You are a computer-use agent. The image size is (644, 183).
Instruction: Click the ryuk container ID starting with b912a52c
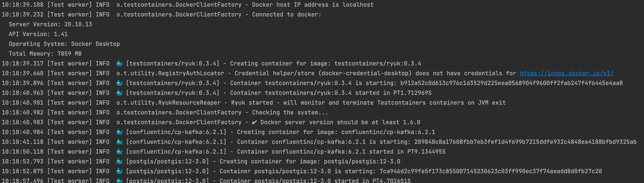(511, 83)
